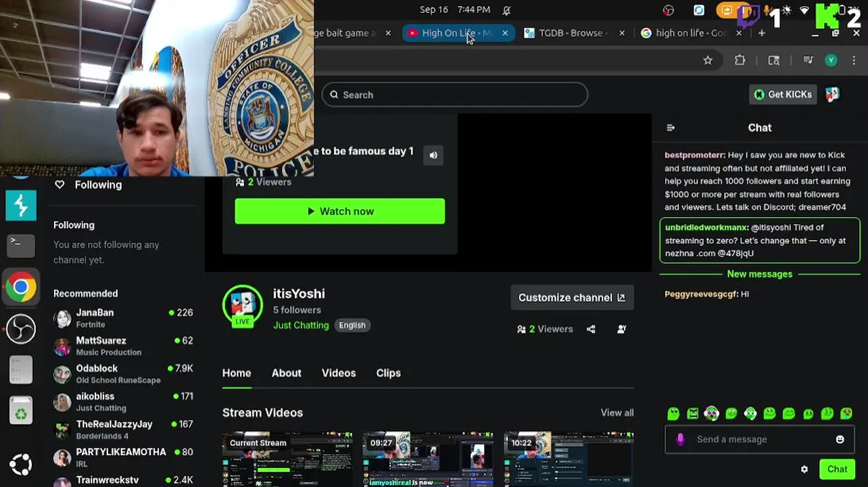Click tab search icon in Chrome toolbar

pyautogui.click(x=774, y=60)
